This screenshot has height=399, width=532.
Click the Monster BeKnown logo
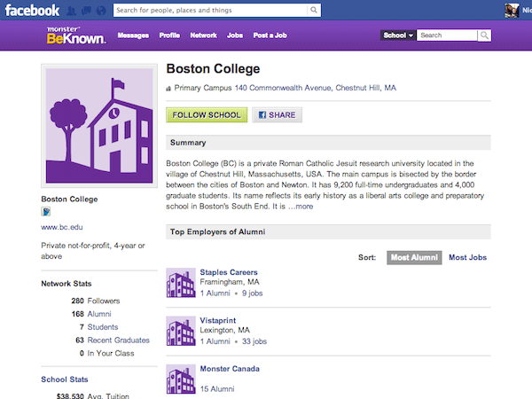(76, 35)
